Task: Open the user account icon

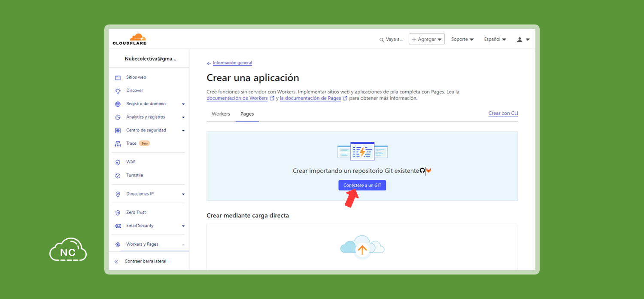Action: [519, 40]
